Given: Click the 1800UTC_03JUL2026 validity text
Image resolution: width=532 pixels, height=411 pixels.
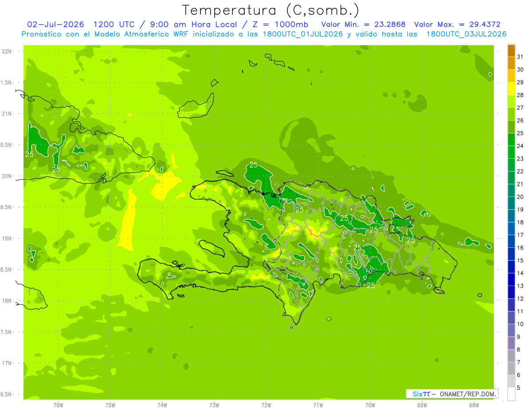Looking at the screenshot, I should 466,34.
